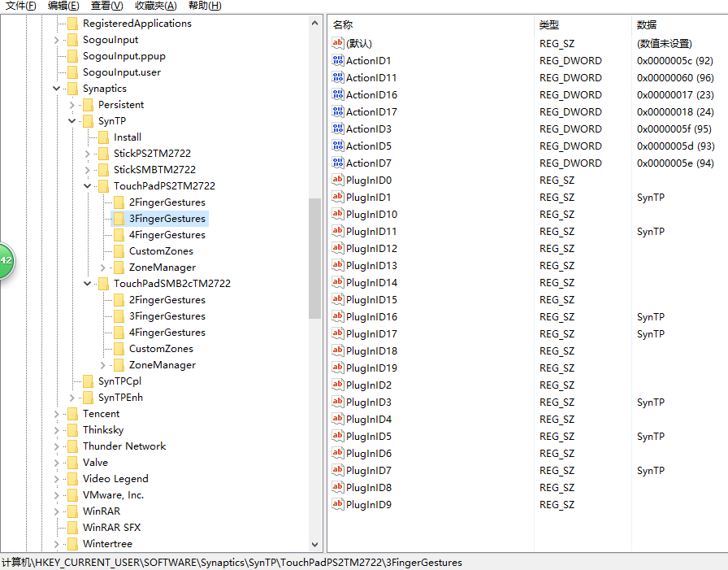Select 4FingerGestures under TouchPadPS2TM2722
Viewport: 728px width, 570px height.
point(167,235)
